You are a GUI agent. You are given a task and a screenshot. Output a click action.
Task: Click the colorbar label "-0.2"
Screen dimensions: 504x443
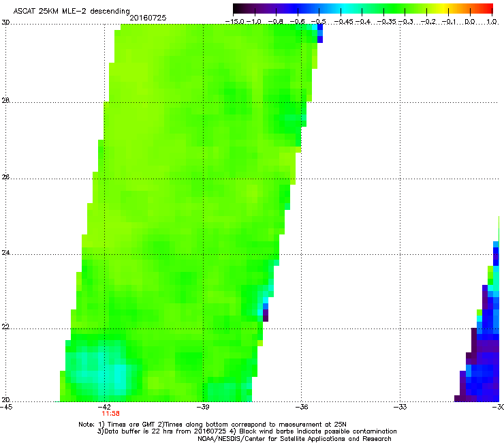(428, 22)
